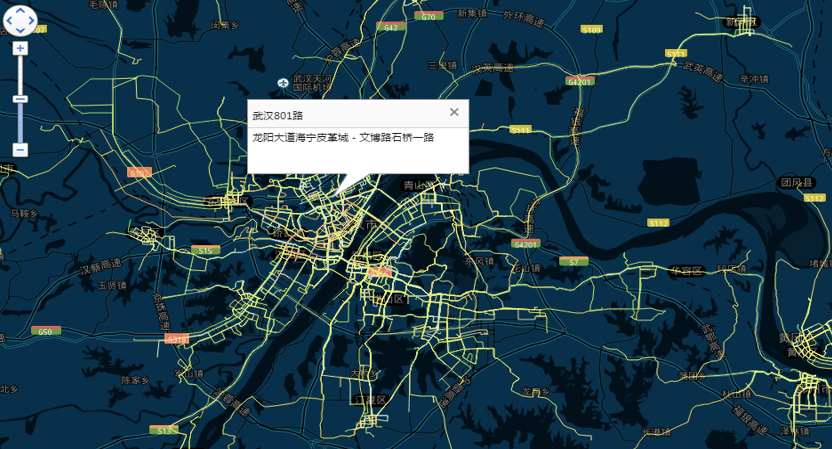Click the S7 highway shield
Screen dimensions: 832x449
pos(574,262)
